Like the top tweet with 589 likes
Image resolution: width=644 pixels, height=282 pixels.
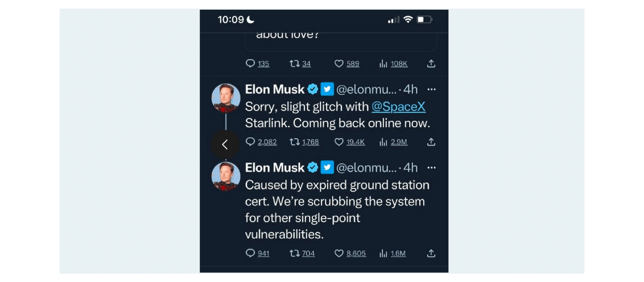coord(339,64)
